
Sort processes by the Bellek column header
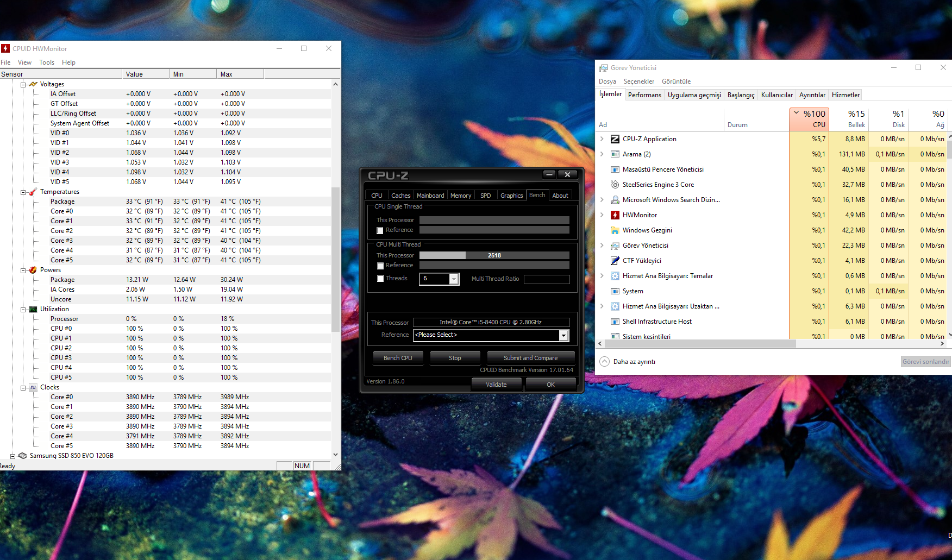(848, 119)
